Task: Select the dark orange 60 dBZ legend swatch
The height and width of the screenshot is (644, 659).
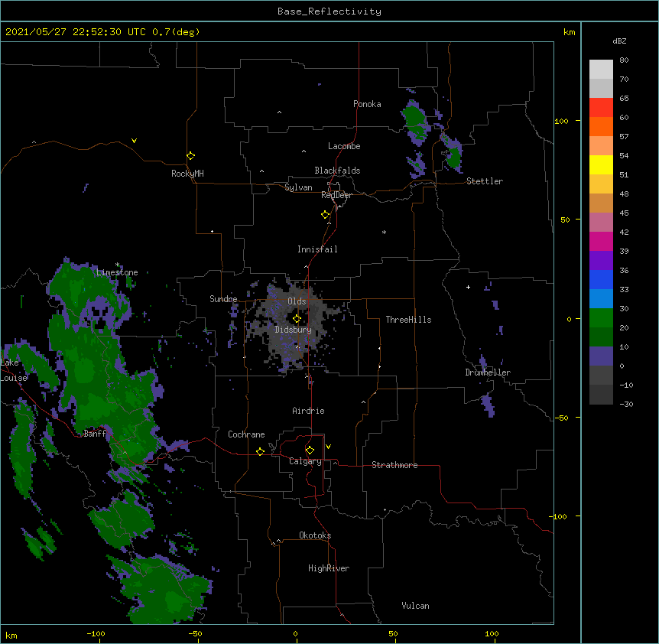Action: click(x=601, y=126)
